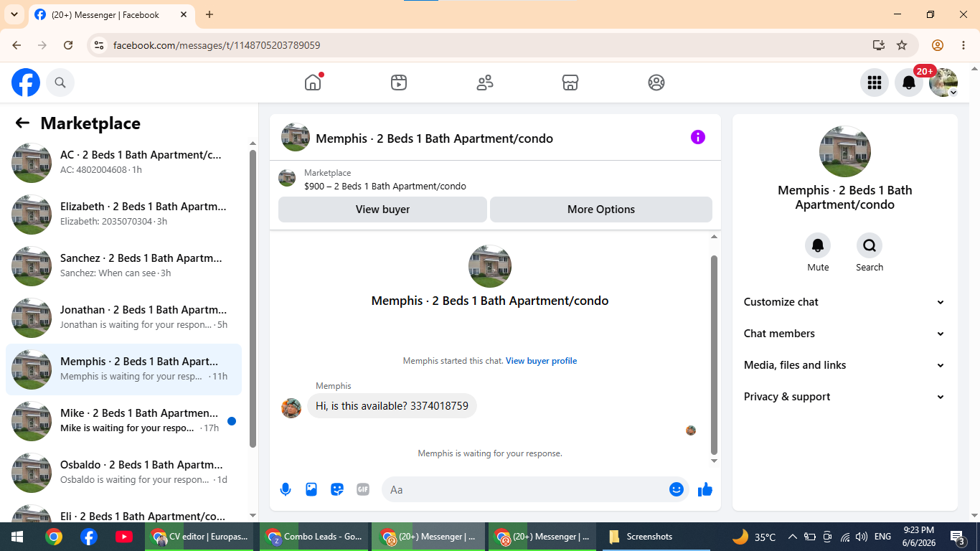Open the Home feed icon

pos(313,83)
